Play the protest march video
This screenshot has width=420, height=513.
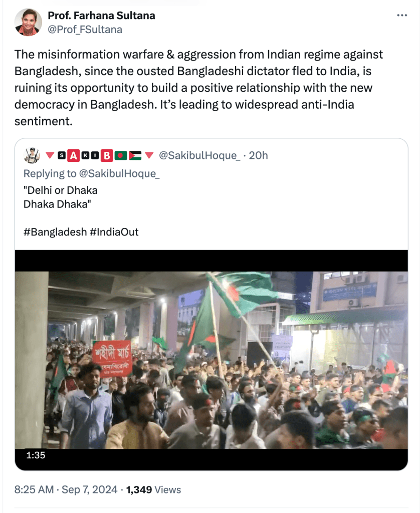[x=211, y=360]
